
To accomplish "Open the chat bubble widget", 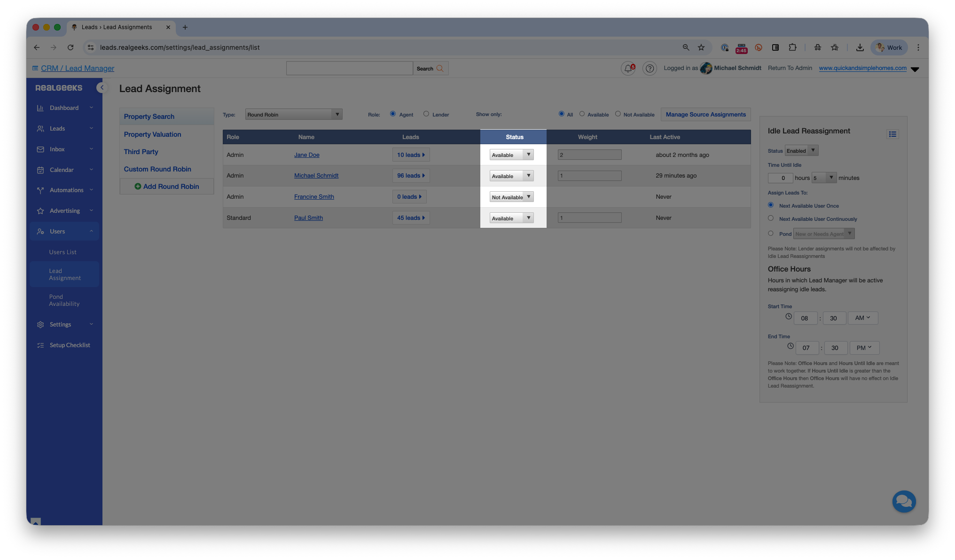I will (x=904, y=502).
